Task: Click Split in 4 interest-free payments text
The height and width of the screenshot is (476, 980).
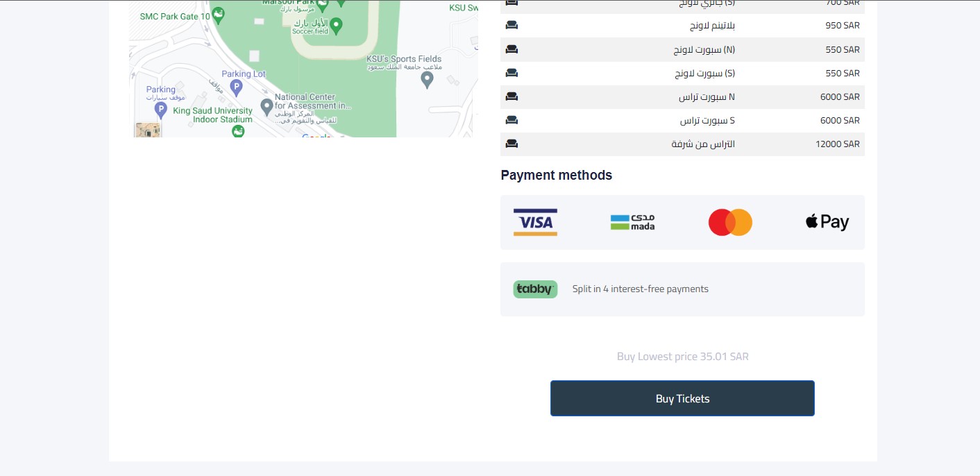Action: [641, 289]
